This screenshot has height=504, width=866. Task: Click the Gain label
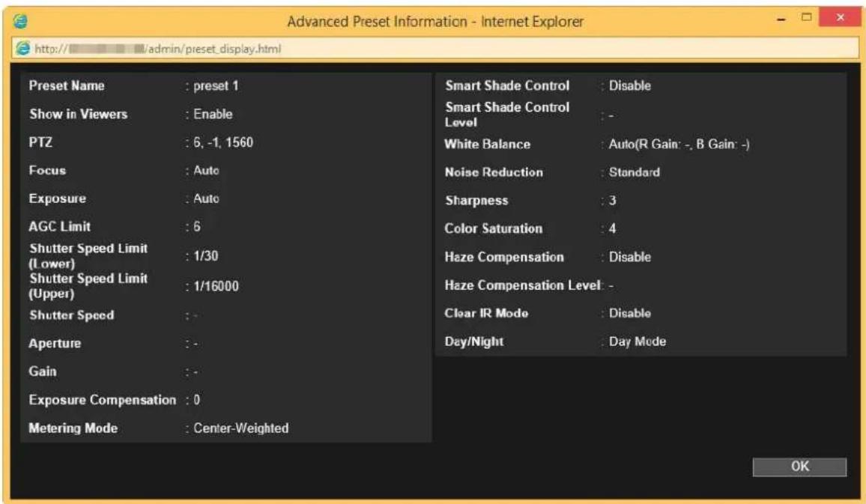(x=43, y=371)
